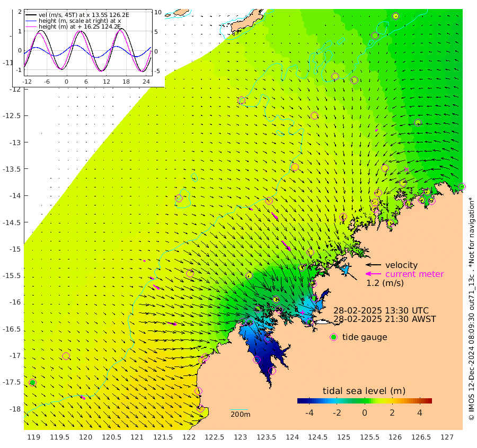The height and width of the screenshot is (448, 477).
Task: Click the '-6' hour label on the inset plot
Action: pos(47,82)
